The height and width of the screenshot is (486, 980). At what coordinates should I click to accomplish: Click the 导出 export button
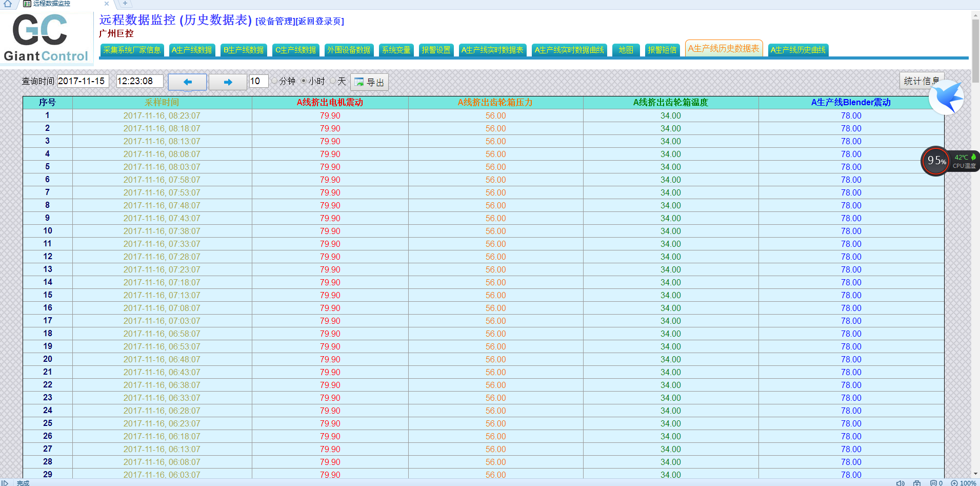coord(369,82)
